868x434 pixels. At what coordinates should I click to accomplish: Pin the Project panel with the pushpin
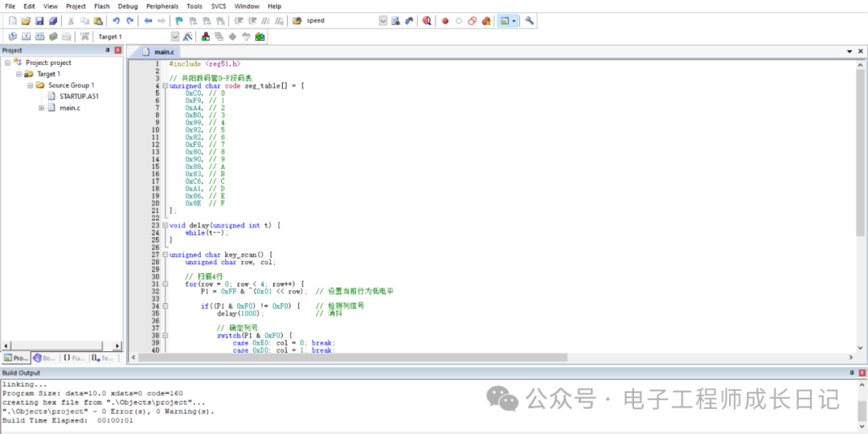coord(108,50)
